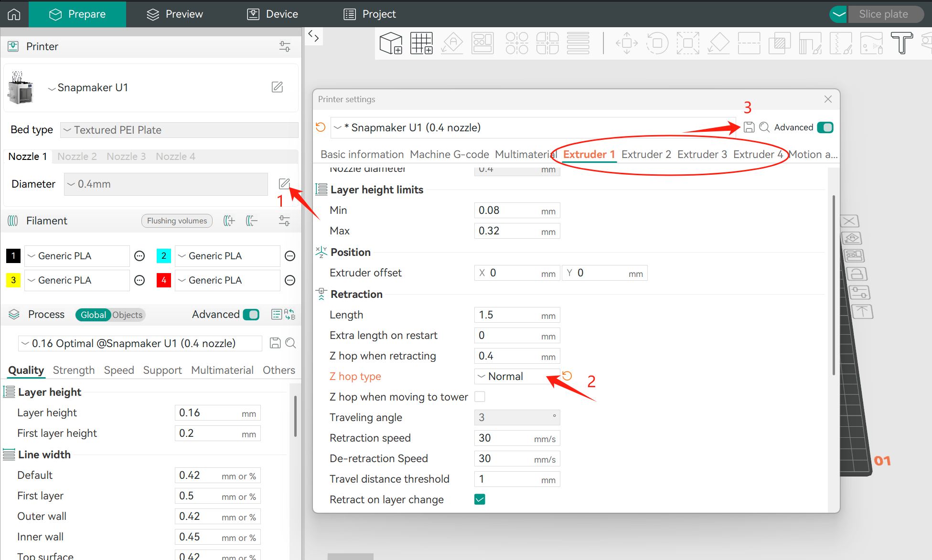932x560 pixels.
Task: Click the yellow filament 3 color swatch
Action: pos(13,280)
